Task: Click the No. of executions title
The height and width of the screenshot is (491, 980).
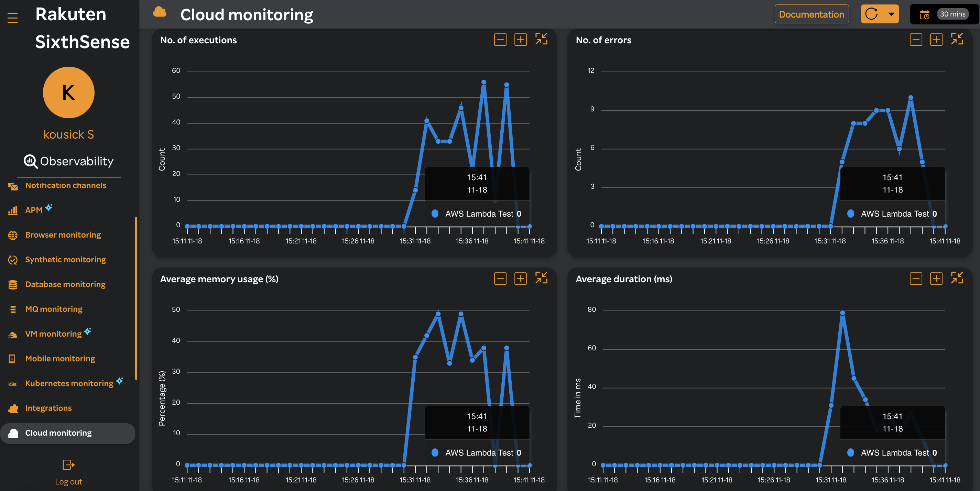Action: [x=198, y=40]
